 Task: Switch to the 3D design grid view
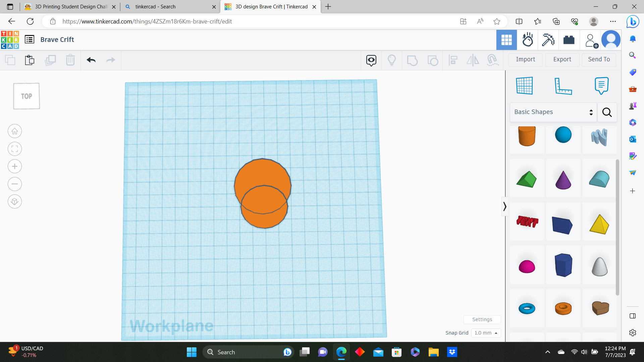(x=506, y=40)
